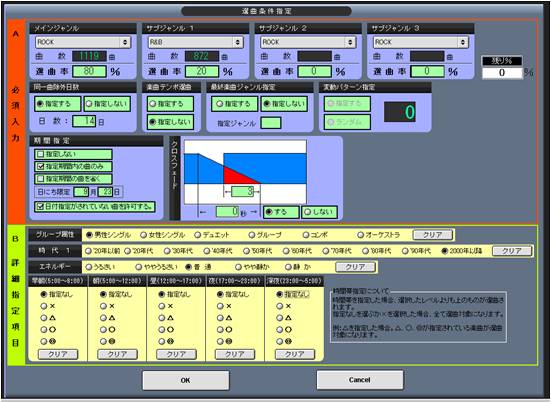
Task: Select the '90年代 era option
Action: pyautogui.click(x=417, y=251)
